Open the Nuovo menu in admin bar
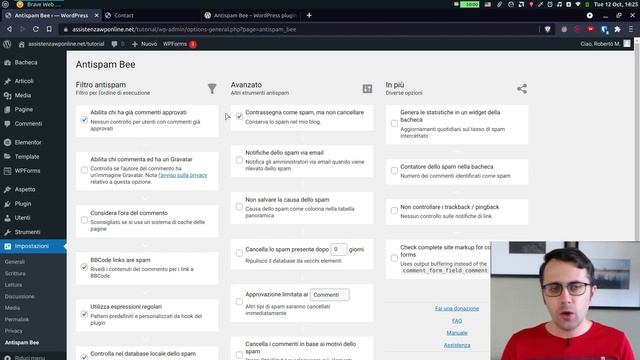This screenshot has height=360, width=640. coord(144,44)
